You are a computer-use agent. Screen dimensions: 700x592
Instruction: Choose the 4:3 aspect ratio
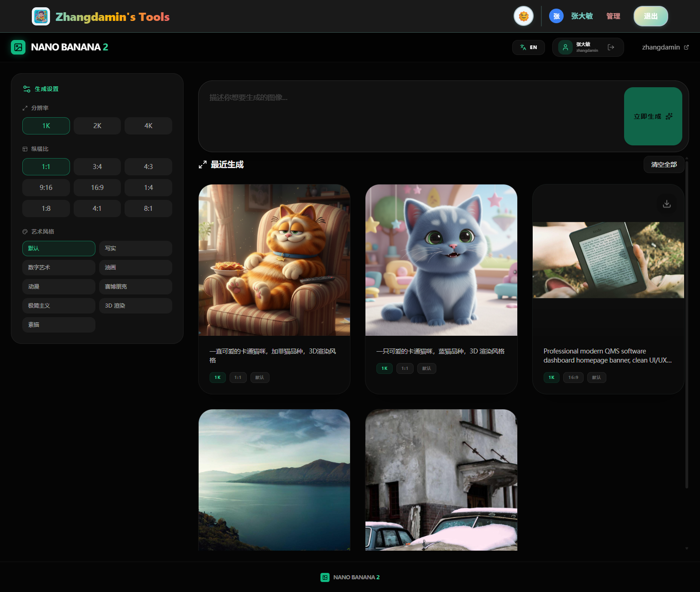coord(148,167)
